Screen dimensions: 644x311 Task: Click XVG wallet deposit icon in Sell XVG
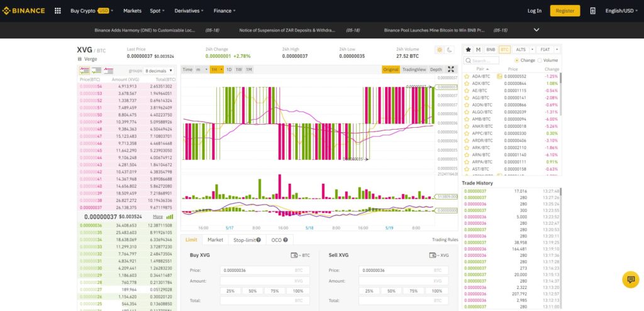point(433,255)
